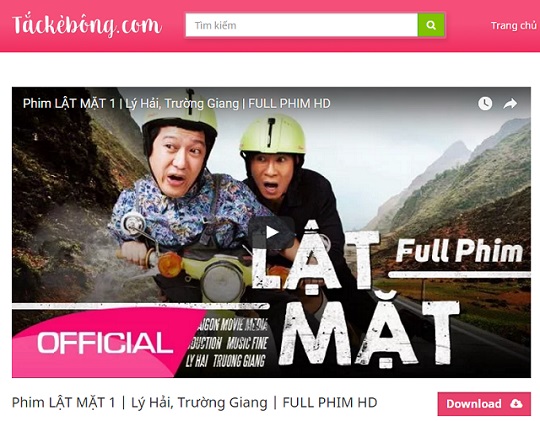Play the LẬT MẶT video
The height and width of the screenshot is (421, 540).
tap(272, 233)
